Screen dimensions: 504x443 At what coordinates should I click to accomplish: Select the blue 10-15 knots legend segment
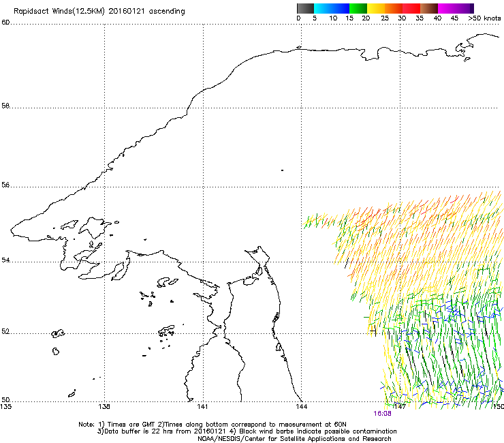pos(341,8)
